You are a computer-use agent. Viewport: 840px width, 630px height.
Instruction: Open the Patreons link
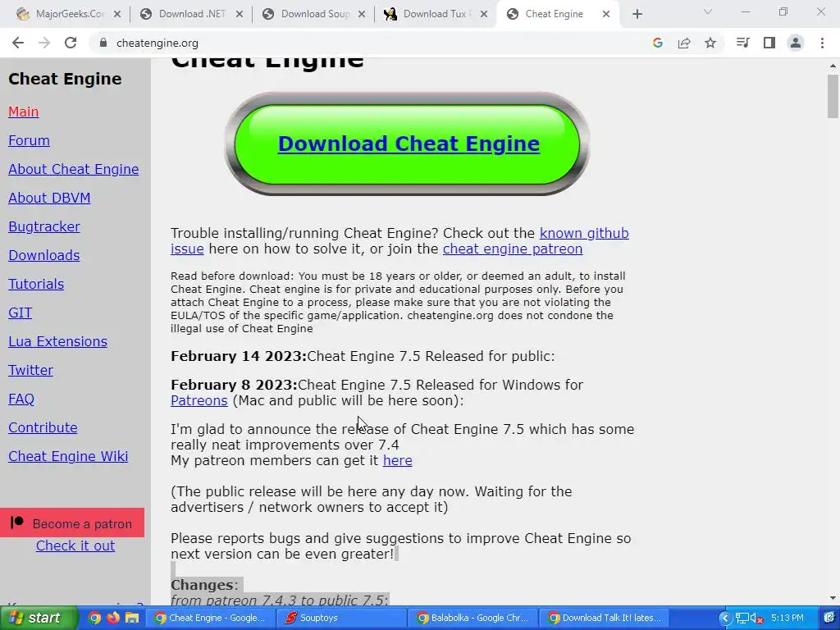(x=199, y=400)
